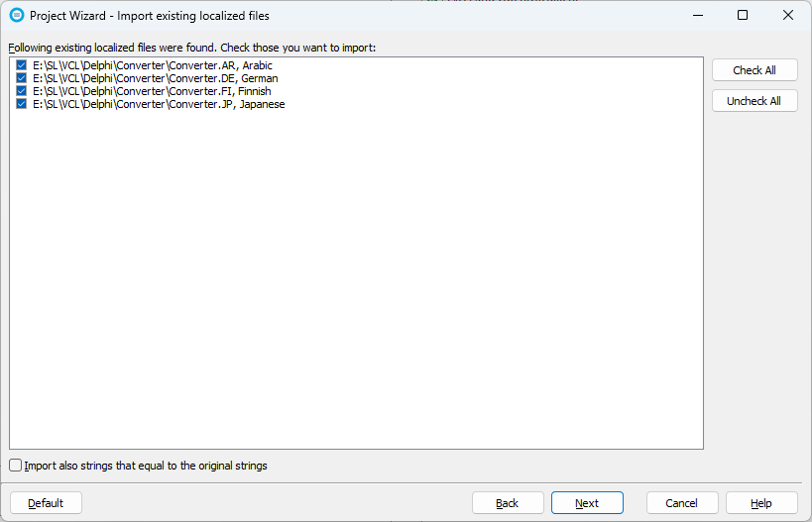Select the Converter.FI, Finnish file entry text
Screen dimensions: 812x522
152,91
